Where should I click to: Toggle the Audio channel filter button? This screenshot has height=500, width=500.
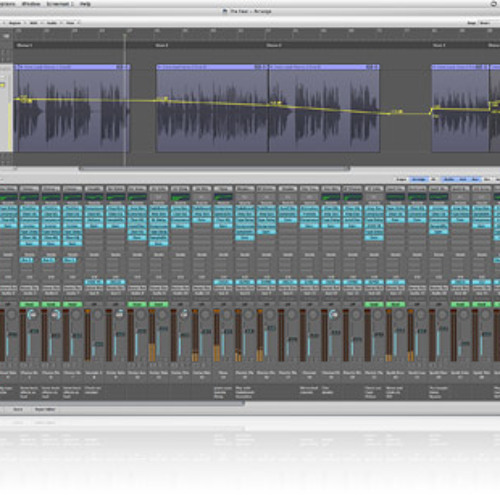pos(449,179)
